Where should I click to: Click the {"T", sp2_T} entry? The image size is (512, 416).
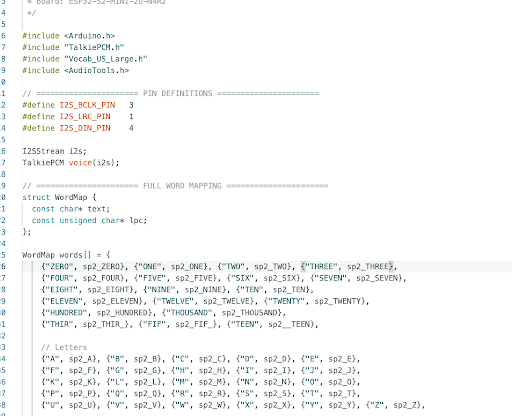(328, 394)
